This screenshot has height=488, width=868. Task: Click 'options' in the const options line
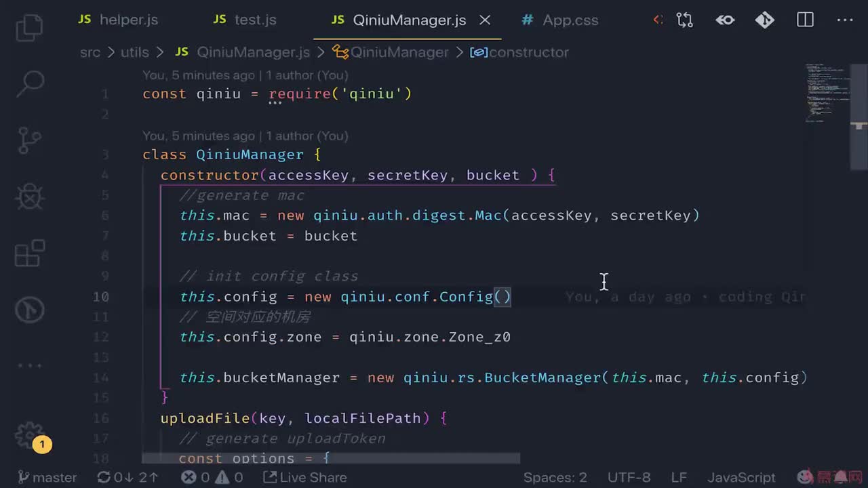pos(263,459)
